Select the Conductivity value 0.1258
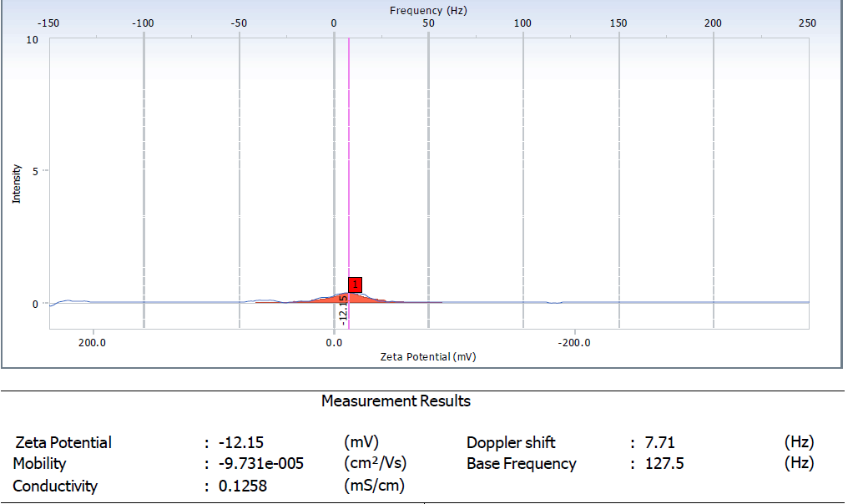This screenshot has width=863, height=504. [243, 486]
